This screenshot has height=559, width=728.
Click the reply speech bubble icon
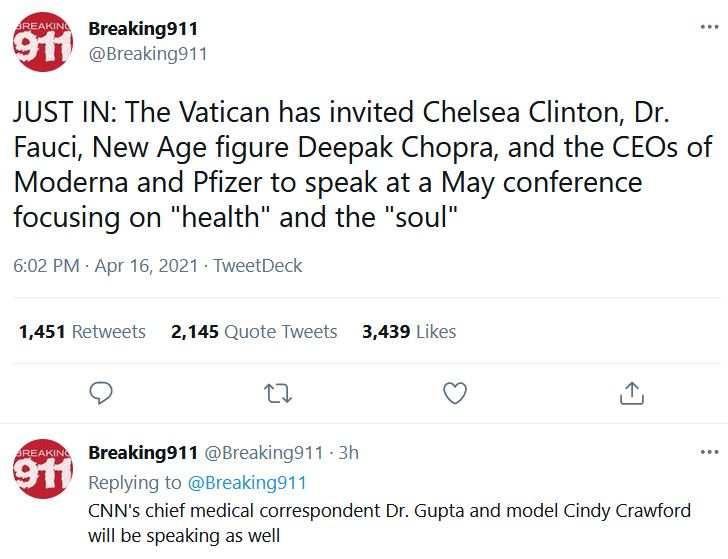click(x=101, y=393)
